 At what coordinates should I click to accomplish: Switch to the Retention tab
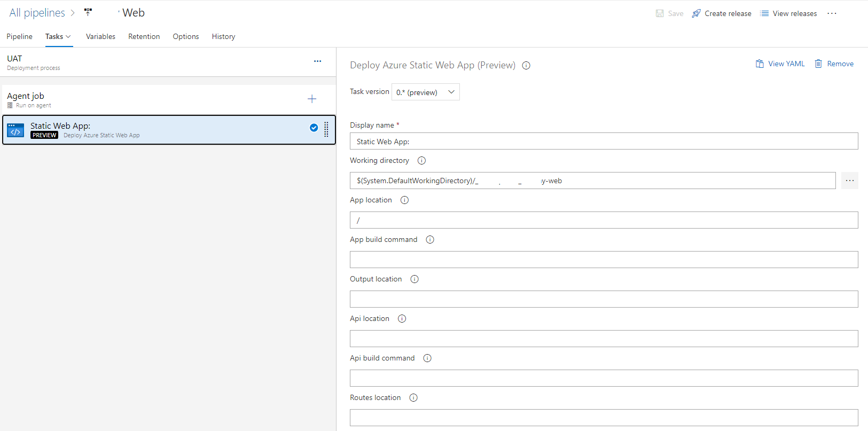click(144, 36)
